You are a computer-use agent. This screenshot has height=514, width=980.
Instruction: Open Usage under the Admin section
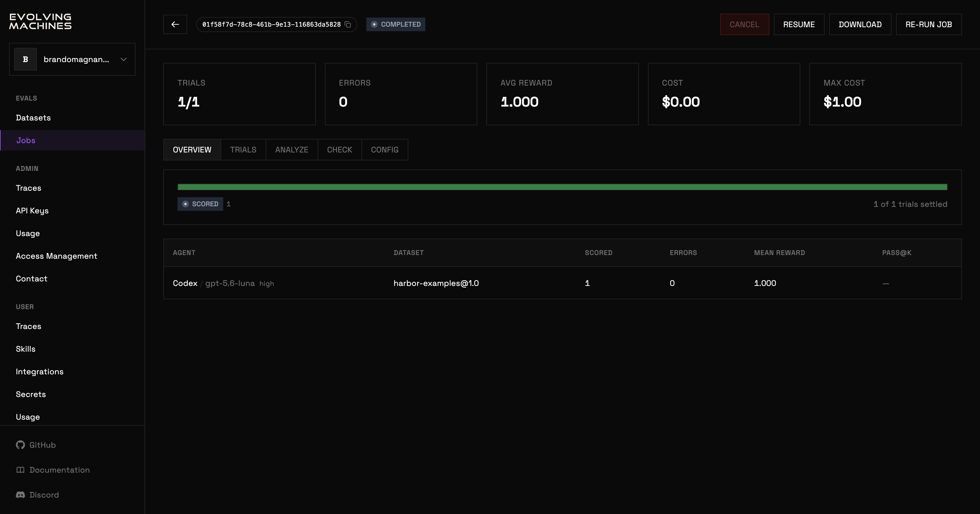pyautogui.click(x=72, y=233)
